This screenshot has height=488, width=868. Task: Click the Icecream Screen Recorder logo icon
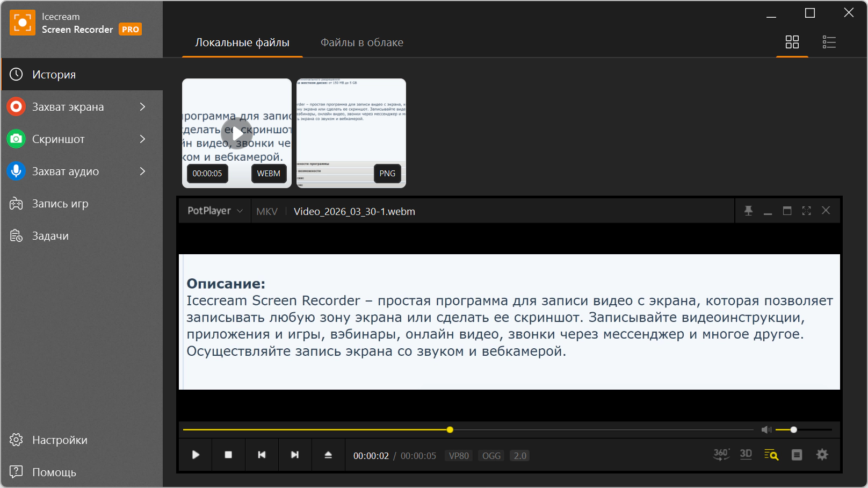[23, 23]
